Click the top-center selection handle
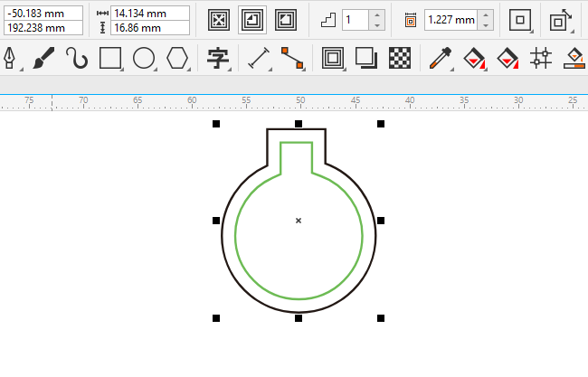This screenshot has height=377, width=588. coord(299,124)
